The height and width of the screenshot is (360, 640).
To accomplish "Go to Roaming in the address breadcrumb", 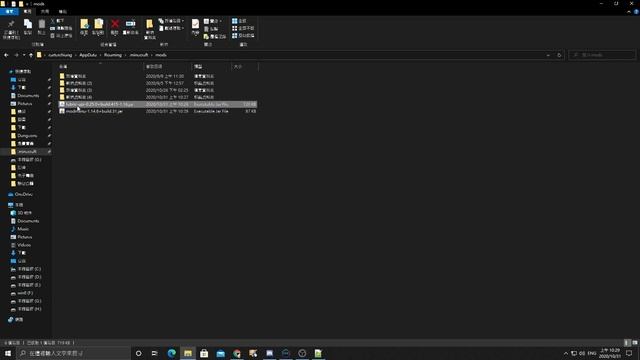I will pos(113,55).
